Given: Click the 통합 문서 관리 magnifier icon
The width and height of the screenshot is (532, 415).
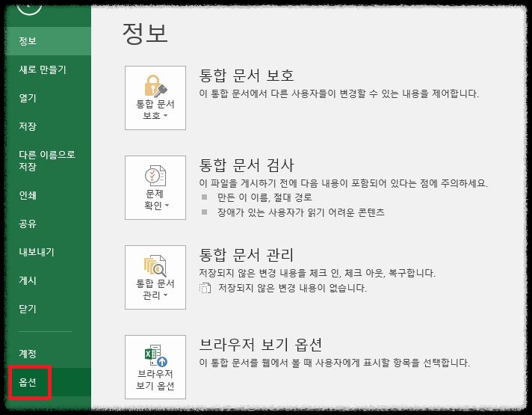Looking at the screenshot, I should coord(155,265).
